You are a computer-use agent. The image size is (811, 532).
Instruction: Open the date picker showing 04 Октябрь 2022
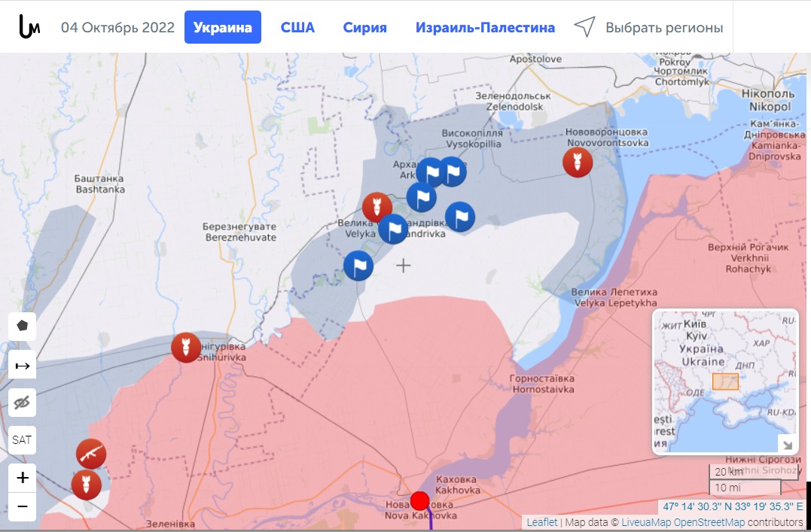coord(118,27)
